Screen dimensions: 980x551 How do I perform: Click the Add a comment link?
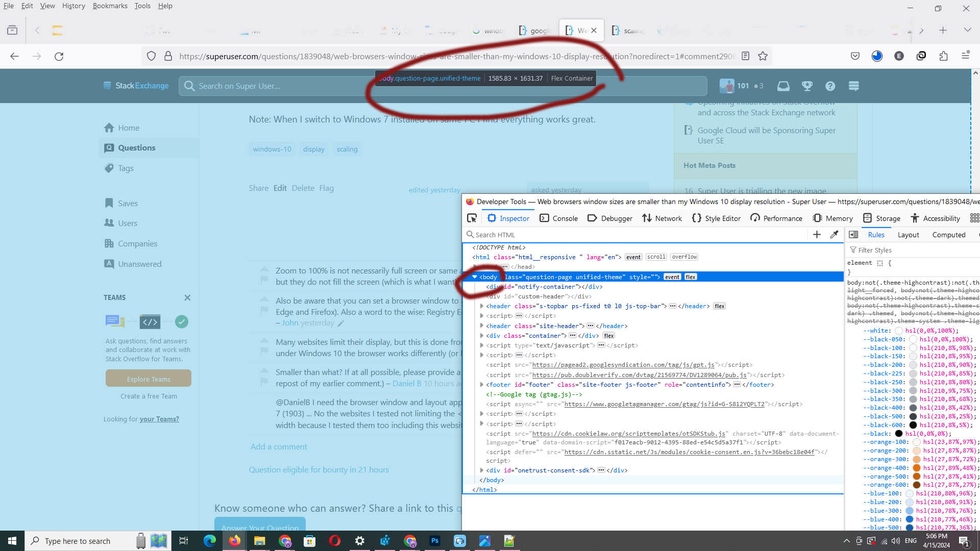click(279, 446)
